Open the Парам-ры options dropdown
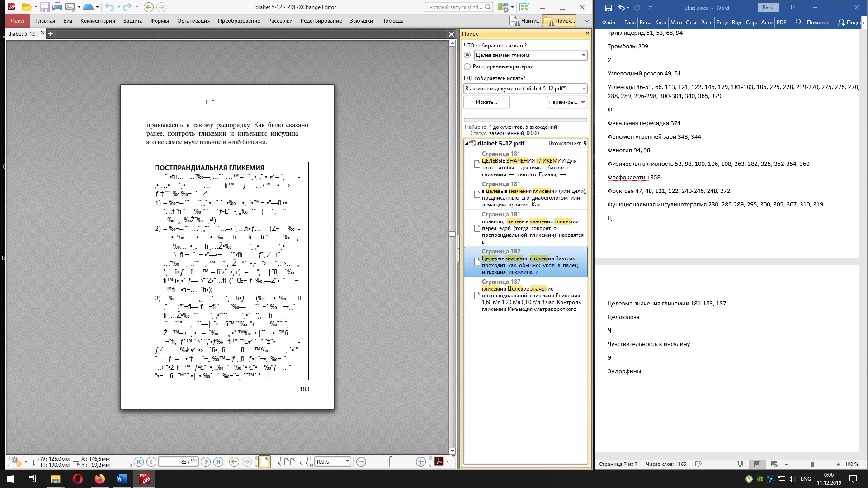Viewport: 868px width, 488px height. click(x=567, y=102)
